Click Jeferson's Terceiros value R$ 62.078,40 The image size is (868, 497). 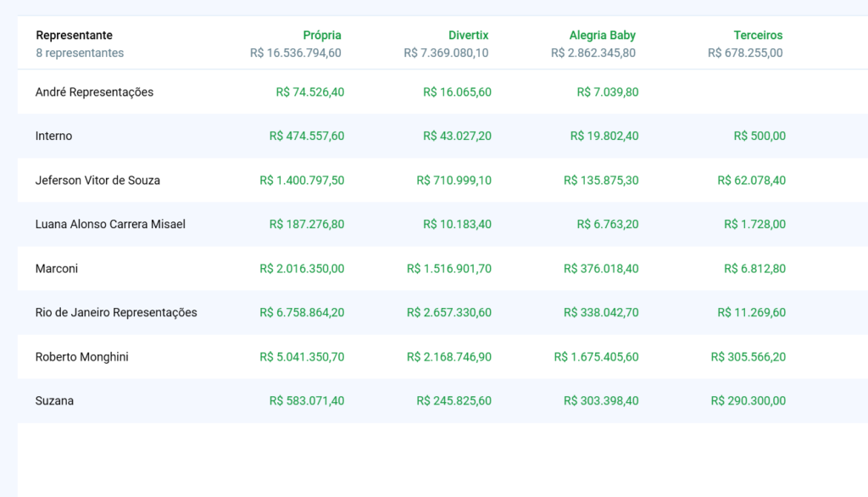(x=752, y=181)
